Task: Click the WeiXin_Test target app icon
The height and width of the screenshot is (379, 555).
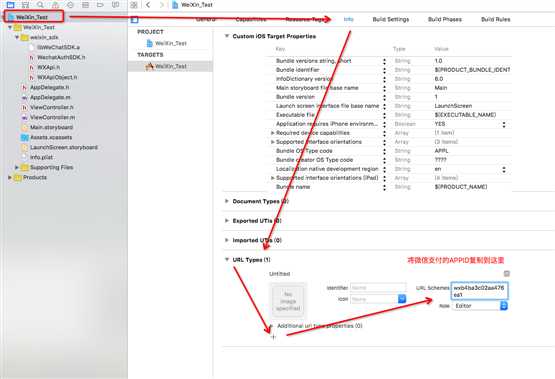Action: [x=149, y=66]
